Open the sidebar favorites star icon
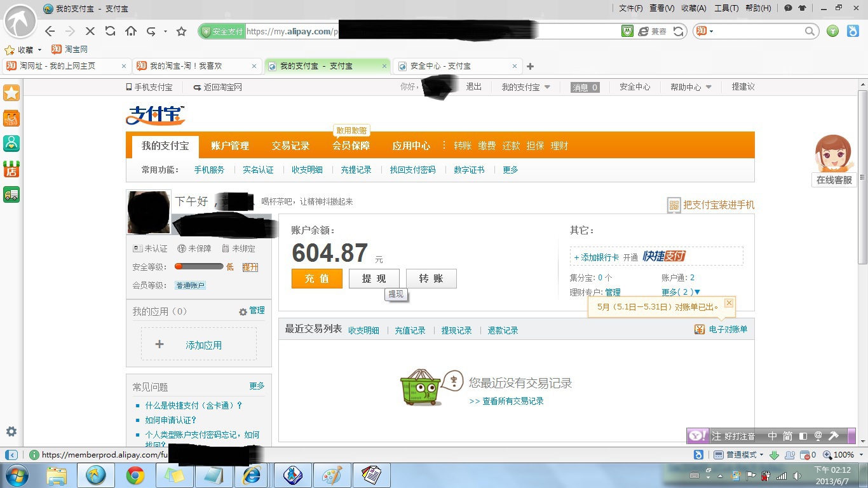This screenshot has width=868, height=488. coord(11,93)
